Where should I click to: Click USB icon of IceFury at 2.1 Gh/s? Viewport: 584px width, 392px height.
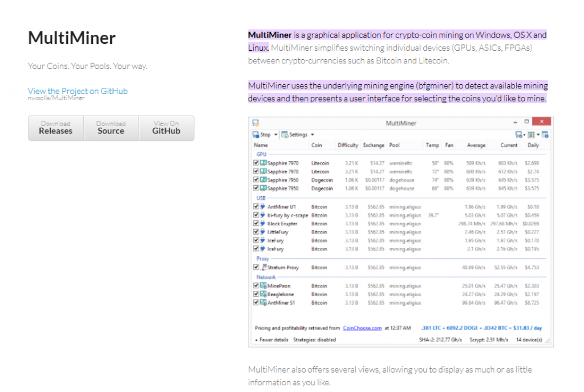point(262,249)
